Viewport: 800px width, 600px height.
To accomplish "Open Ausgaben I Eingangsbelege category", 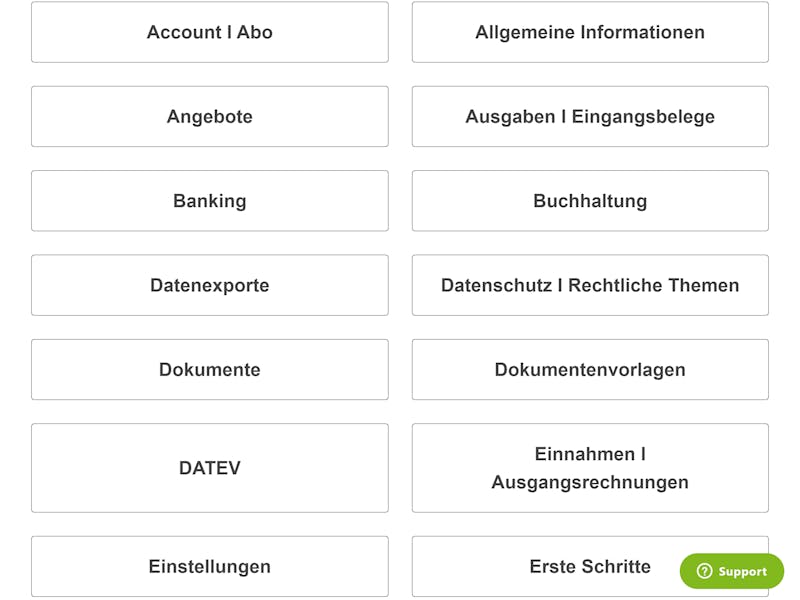I will click(x=590, y=116).
